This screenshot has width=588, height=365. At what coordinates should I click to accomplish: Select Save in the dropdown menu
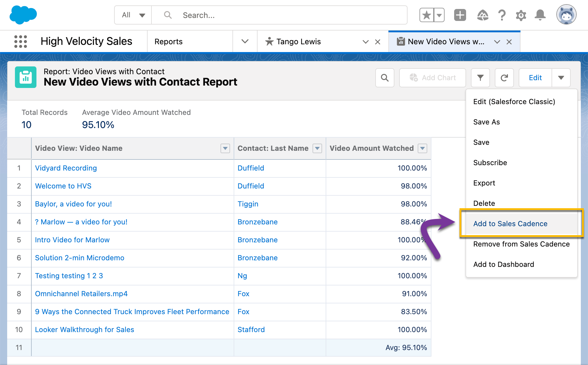click(x=521, y=142)
